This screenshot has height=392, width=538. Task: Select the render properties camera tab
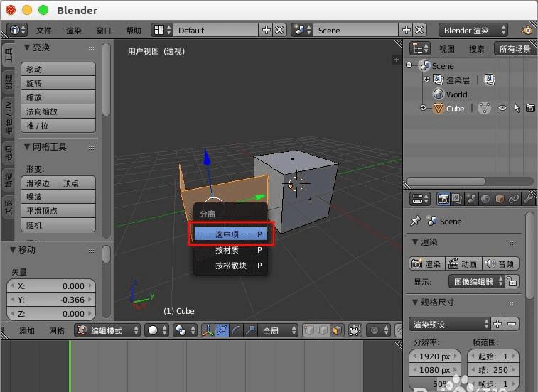click(442, 199)
